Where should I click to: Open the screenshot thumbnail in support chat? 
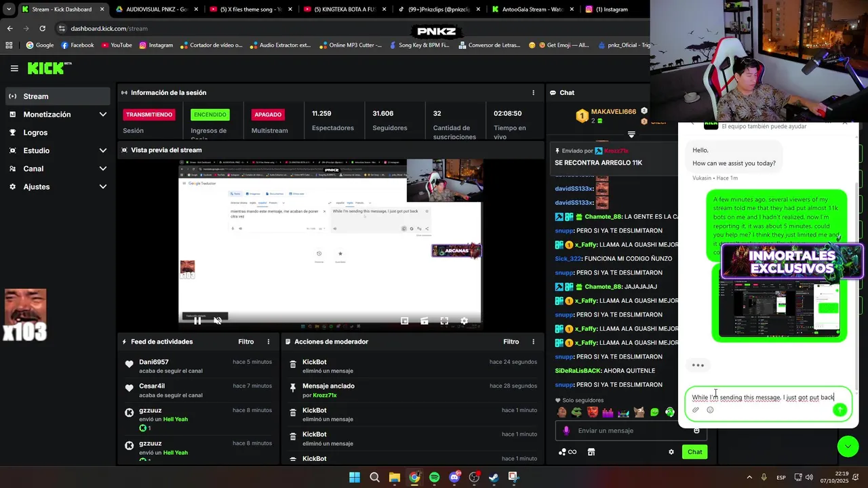(778, 310)
